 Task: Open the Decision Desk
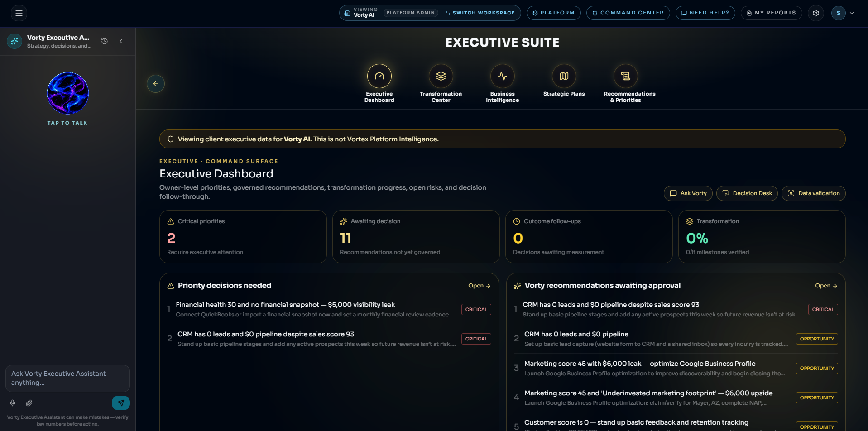coord(747,193)
